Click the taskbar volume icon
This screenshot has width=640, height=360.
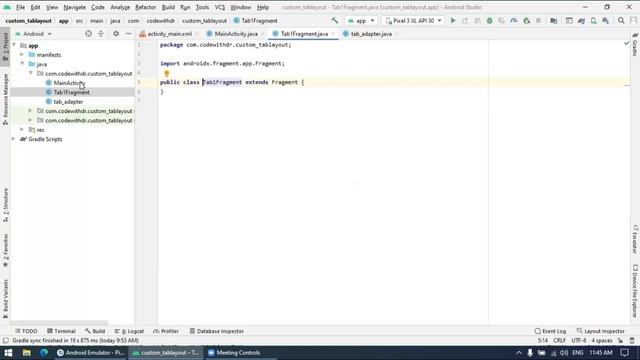[564, 353]
